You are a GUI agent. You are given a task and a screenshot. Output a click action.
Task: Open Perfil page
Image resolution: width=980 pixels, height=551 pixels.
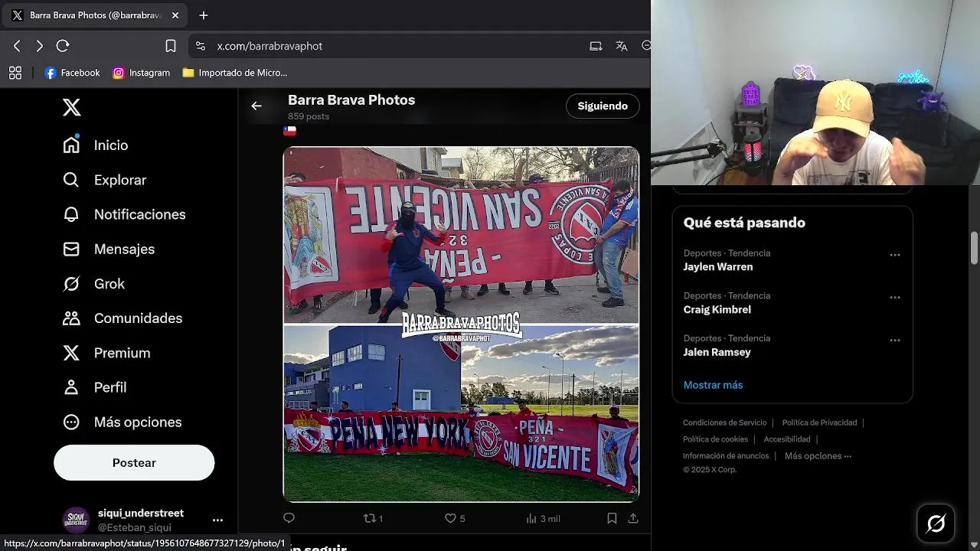pyautogui.click(x=94, y=387)
